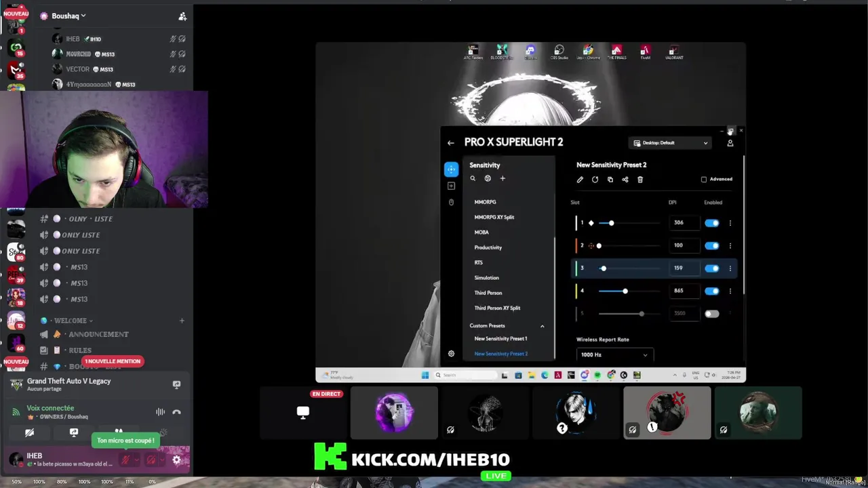The width and height of the screenshot is (868, 488).
Task: Open more options for DPI slot 3
Action: click(730, 268)
